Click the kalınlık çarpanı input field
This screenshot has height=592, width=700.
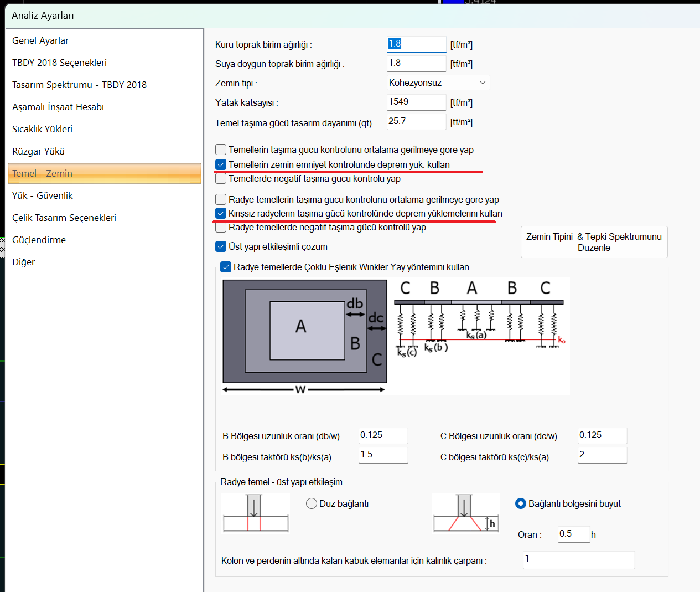[x=578, y=559]
